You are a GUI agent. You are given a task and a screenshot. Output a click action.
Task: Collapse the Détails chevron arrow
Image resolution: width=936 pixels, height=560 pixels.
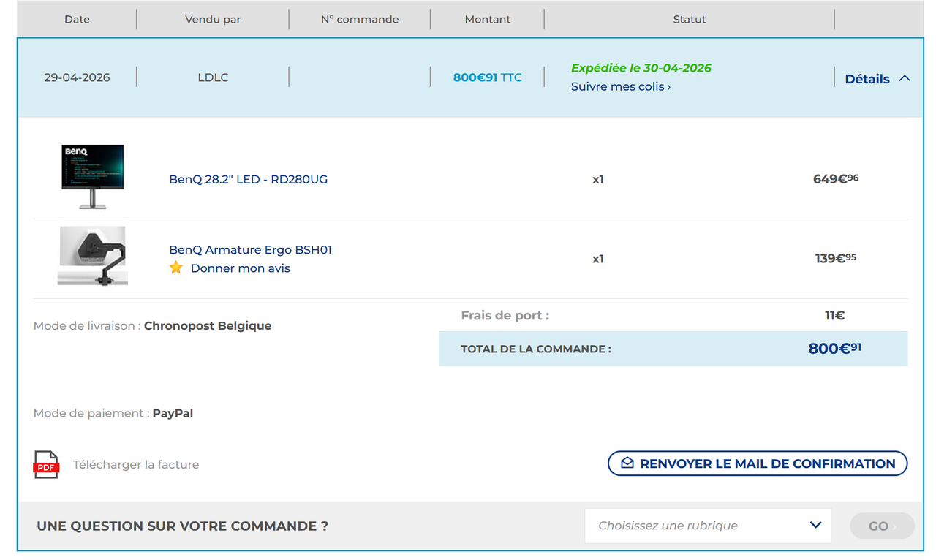coord(905,78)
